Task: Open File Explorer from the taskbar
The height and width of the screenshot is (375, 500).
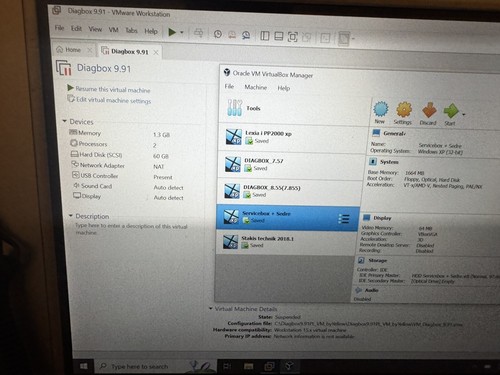Action: point(248,367)
